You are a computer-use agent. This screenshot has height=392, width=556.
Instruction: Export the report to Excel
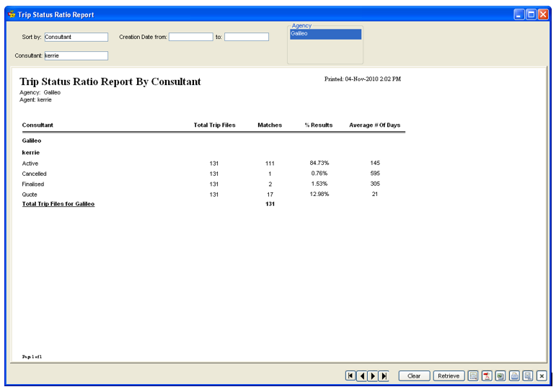coord(500,375)
